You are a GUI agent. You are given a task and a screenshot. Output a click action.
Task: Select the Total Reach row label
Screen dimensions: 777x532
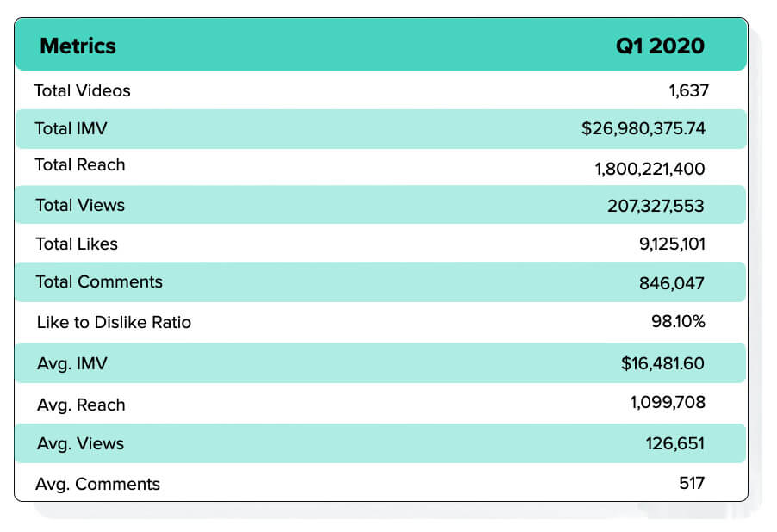(80, 165)
